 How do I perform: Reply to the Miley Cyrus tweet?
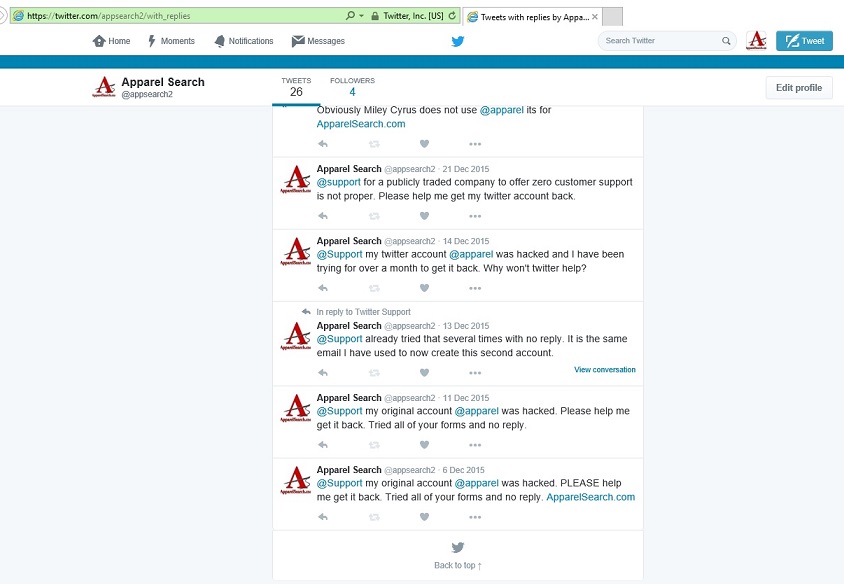(x=323, y=144)
